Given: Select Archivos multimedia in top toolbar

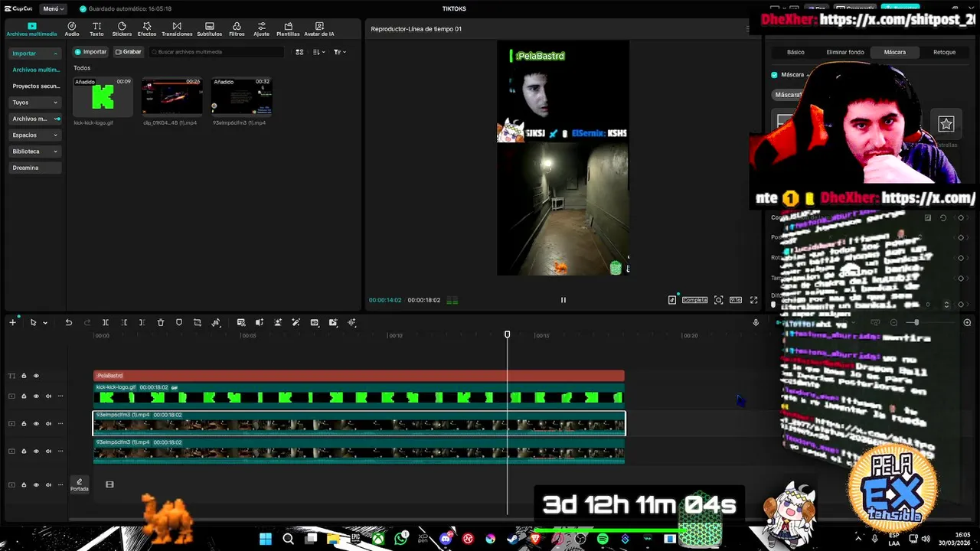Looking at the screenshot, I should (31, 29).
